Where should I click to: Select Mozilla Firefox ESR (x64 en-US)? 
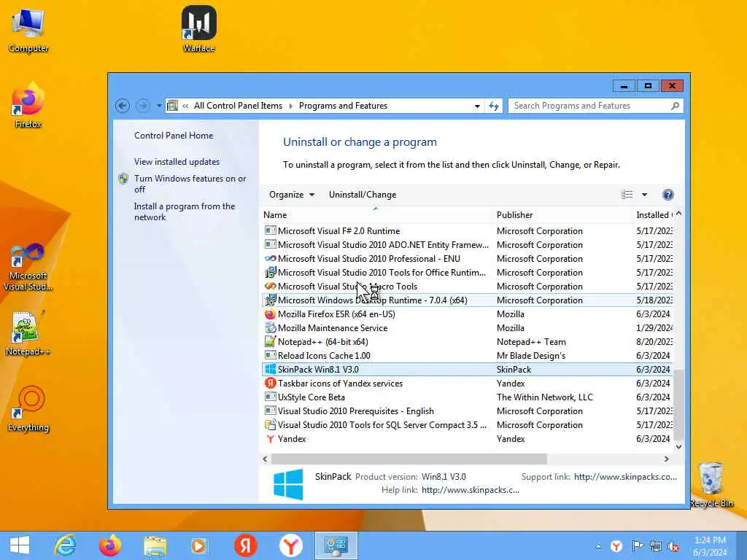click(x=467, y=314)
